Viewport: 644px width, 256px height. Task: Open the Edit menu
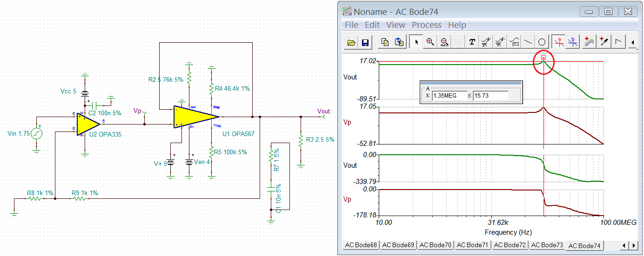[372, 25]
